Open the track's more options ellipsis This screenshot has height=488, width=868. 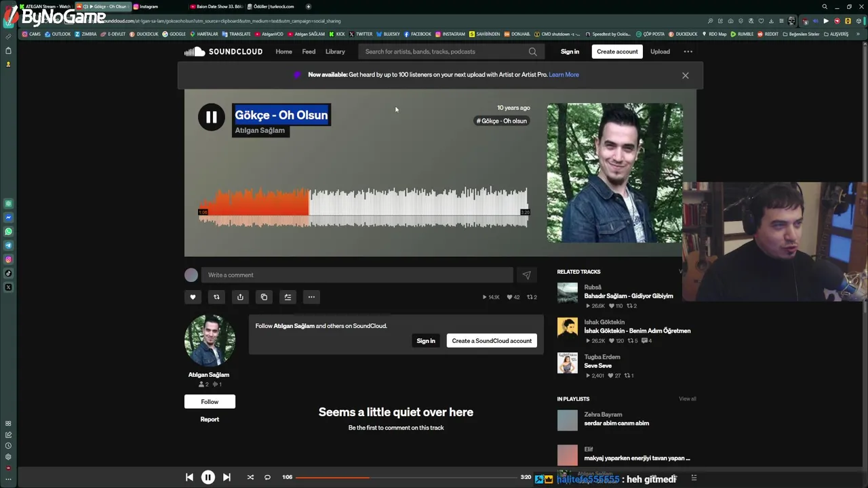pyautogui.click(x=311, y=297)
